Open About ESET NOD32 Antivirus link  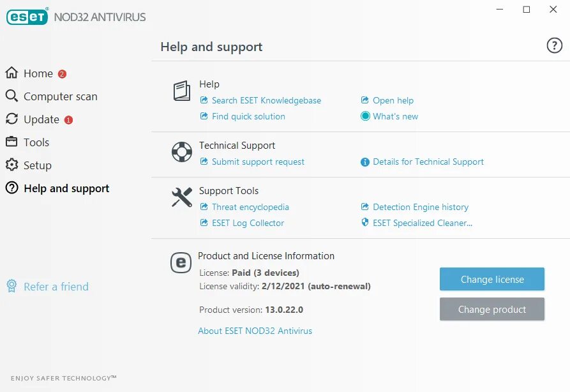pos(255,331)
